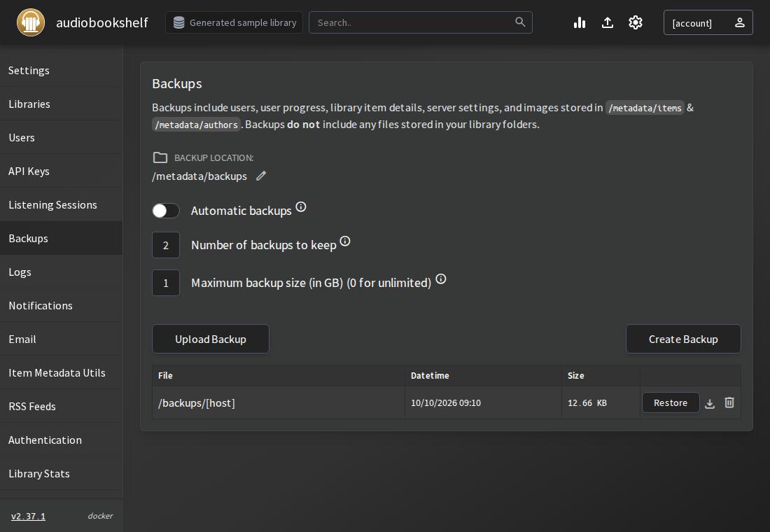Open API Keys in the sidebar
Viewport: 770px width, 532px height.
[x=62, y=171]
